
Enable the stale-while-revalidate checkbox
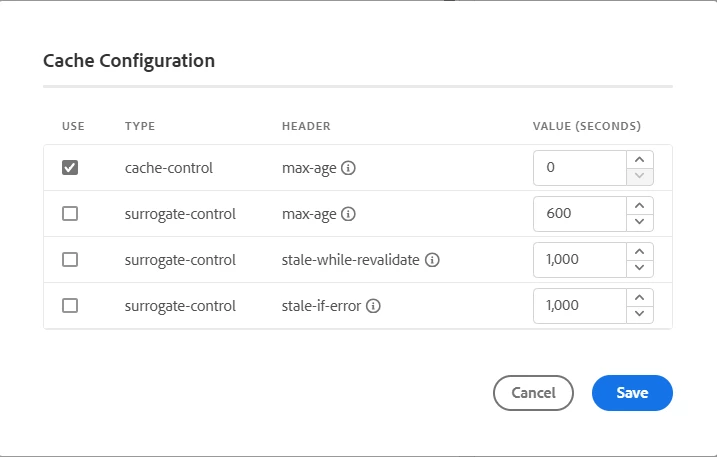[70, 260]
